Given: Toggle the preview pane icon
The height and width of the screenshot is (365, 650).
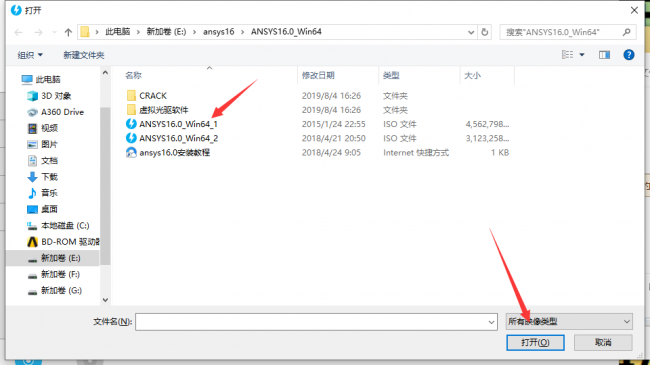Looking at the screenshot, I should click(x=604, y=54).
